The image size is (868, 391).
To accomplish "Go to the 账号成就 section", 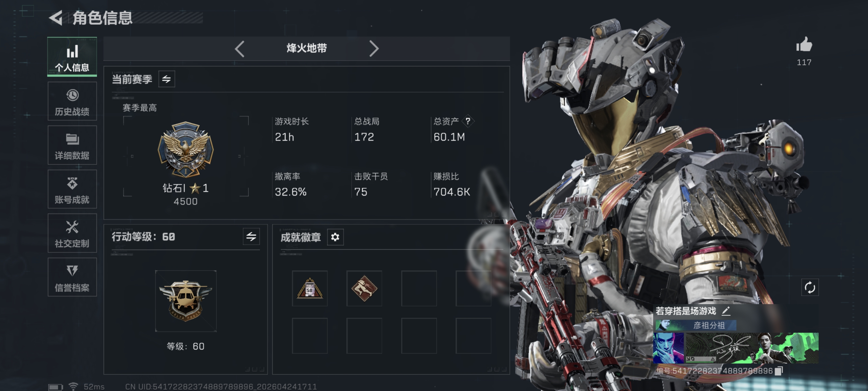I will click(72, 189).
